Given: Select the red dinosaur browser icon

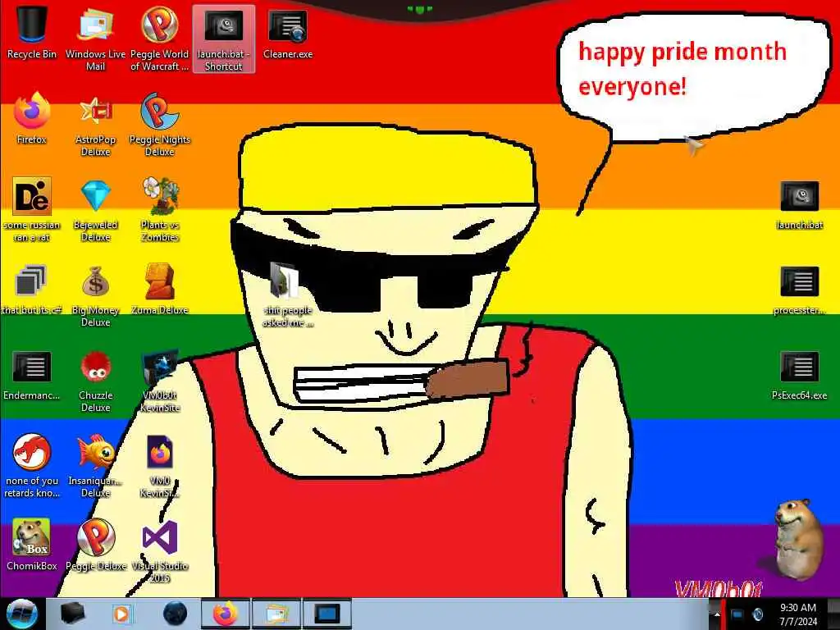Looking at the screenshot, I should 32,452.
